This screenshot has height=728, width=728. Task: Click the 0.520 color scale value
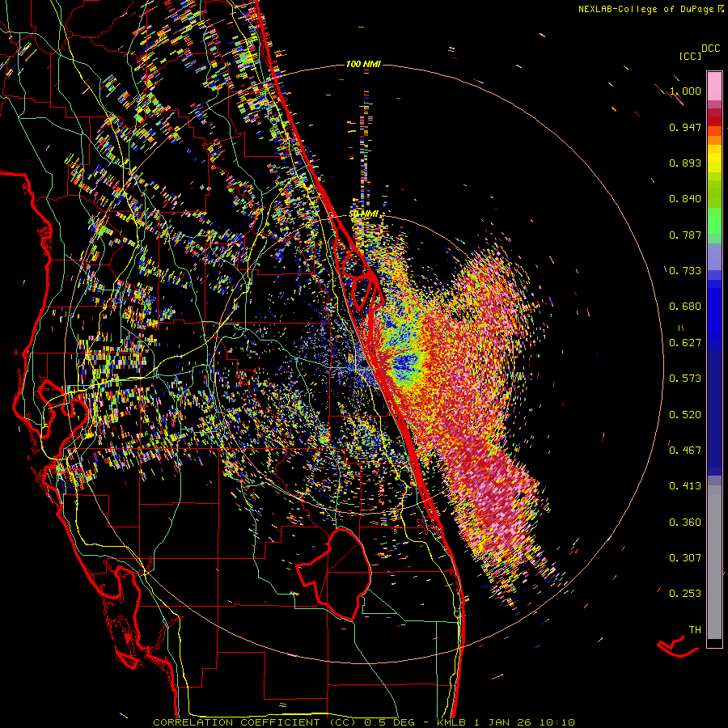685,415
